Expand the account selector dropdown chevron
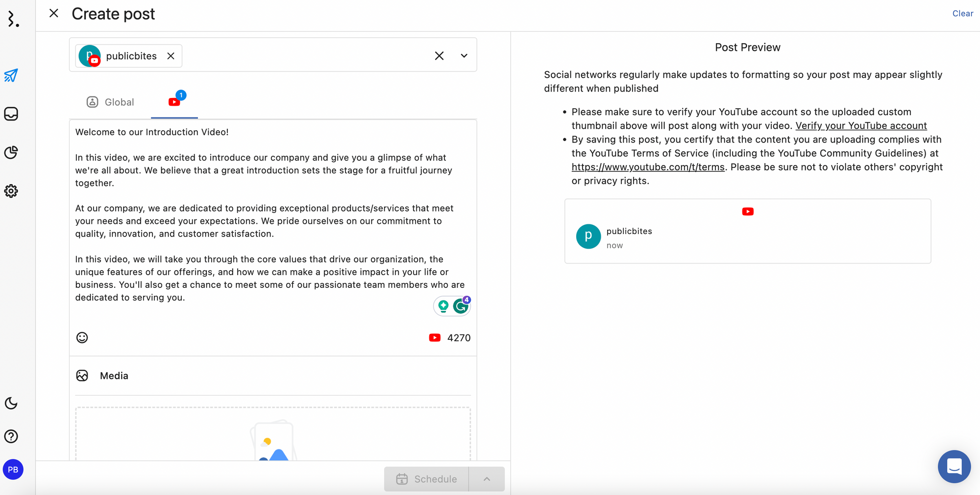The height and width of the screenshot is (495, 980). tap(464, 56)
